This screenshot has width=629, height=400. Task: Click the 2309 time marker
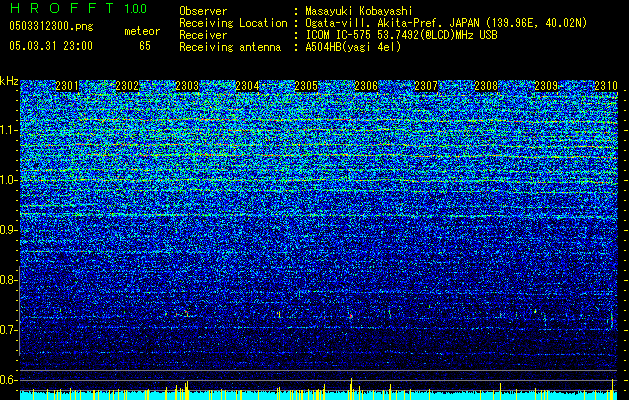[546, 85]
